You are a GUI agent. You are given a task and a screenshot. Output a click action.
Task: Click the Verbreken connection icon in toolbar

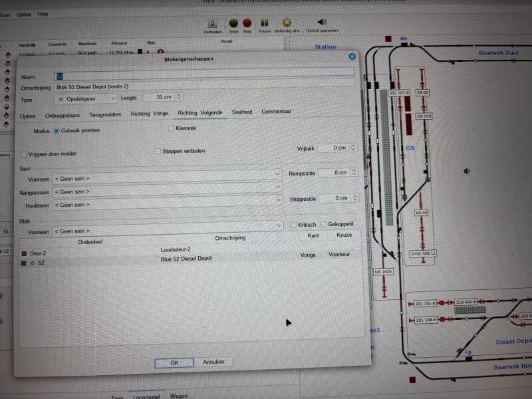point(213,23)
